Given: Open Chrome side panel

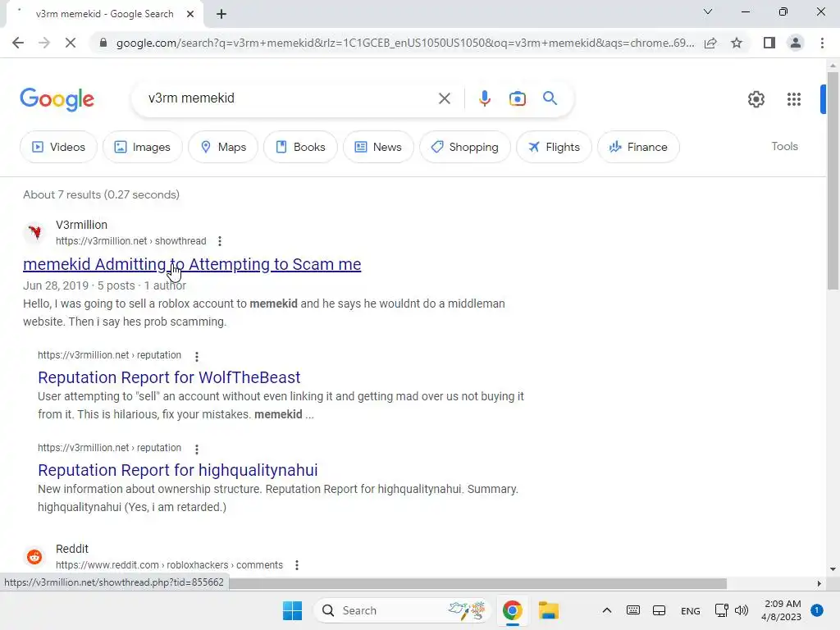Looking at the screenshot, I should tap(769, 43).
